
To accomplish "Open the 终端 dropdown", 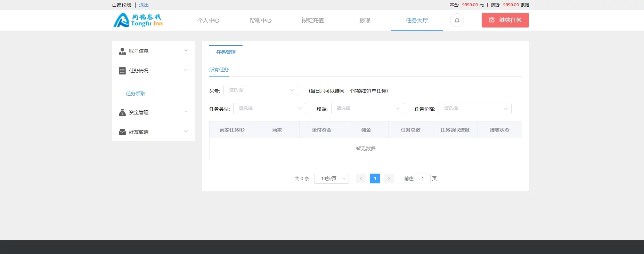I will (x=367, y=109).
